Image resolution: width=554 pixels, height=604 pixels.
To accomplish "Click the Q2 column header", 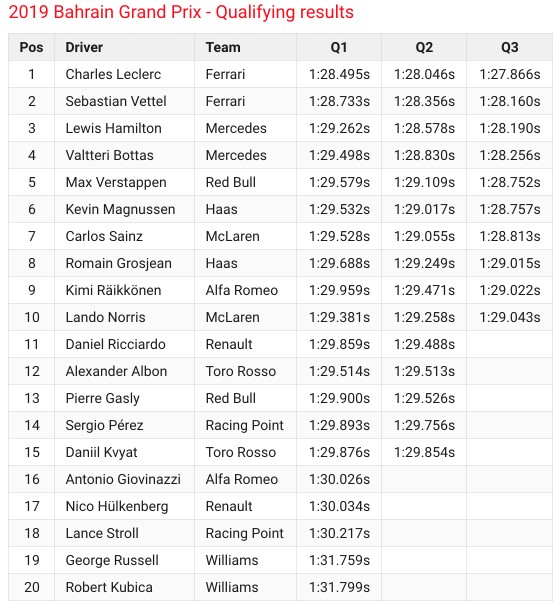I will [424, 47].
